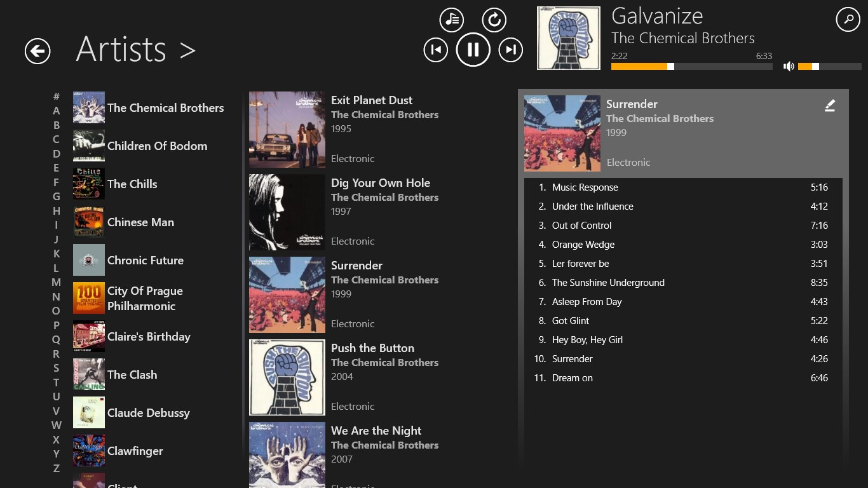Image resolution: width=868 pixels, height=488 pixels.
Task: Open the Dig Your Own Hole album
Action: (x=380, y=183)
